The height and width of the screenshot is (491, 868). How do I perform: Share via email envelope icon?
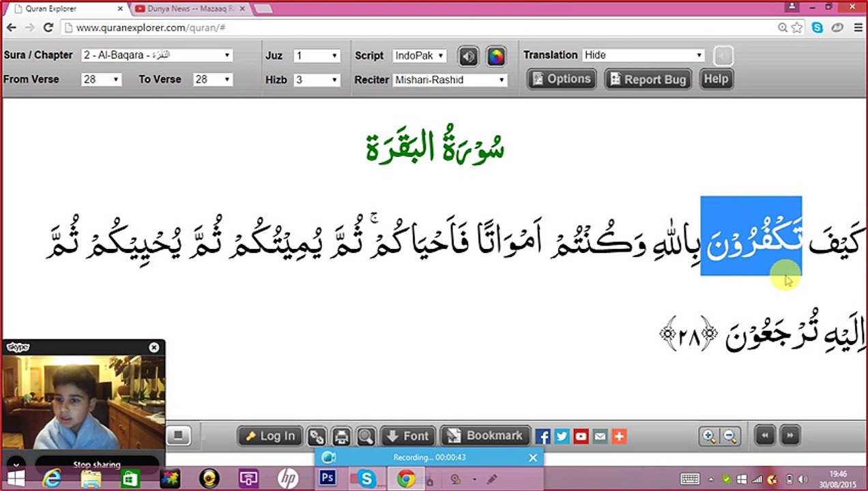point(601,436)
